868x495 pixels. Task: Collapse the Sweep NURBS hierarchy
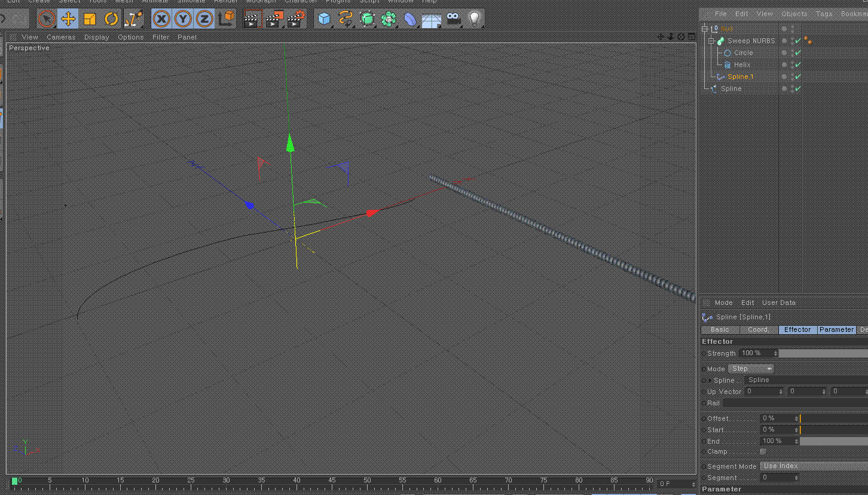click(x=711, y=41)
